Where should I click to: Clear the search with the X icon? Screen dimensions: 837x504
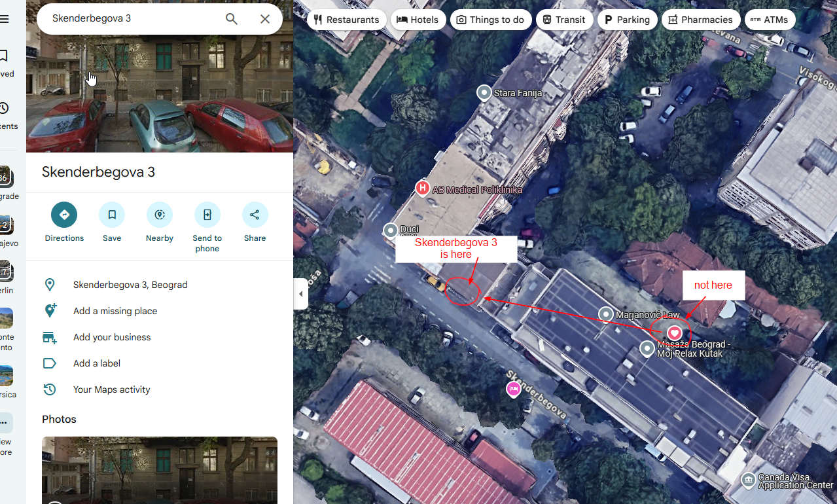tap(265, 19)
